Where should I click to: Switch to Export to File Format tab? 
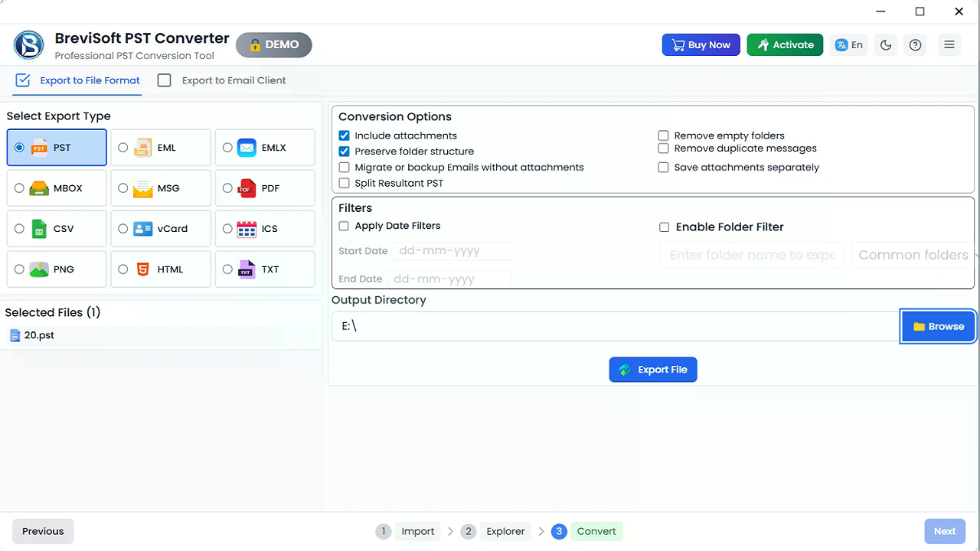click(78, 80)
